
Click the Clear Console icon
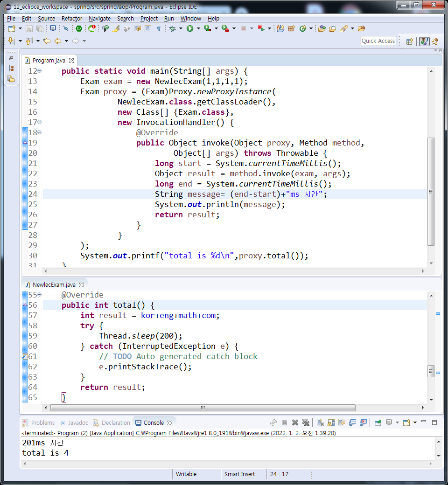coord(320,423)
